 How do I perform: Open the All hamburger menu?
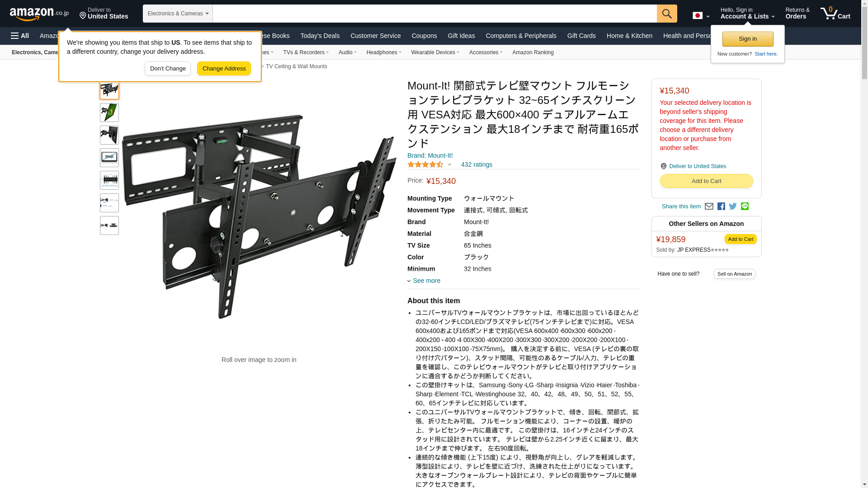(x=20, y=36)
